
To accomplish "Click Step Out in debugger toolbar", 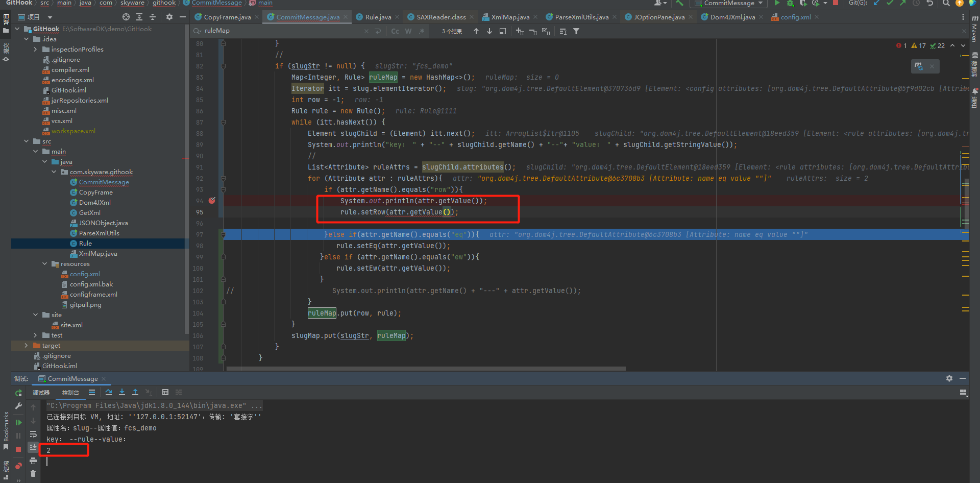I will 135,392.
